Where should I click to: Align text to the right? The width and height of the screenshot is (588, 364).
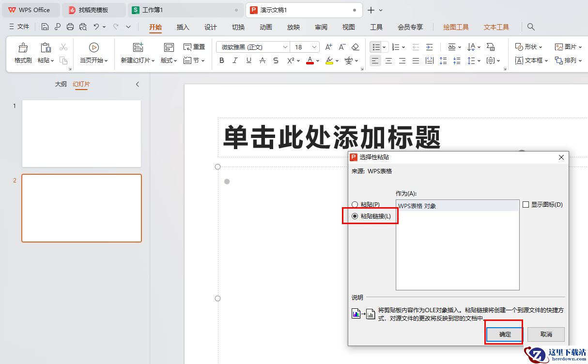(x=402, y=61)
